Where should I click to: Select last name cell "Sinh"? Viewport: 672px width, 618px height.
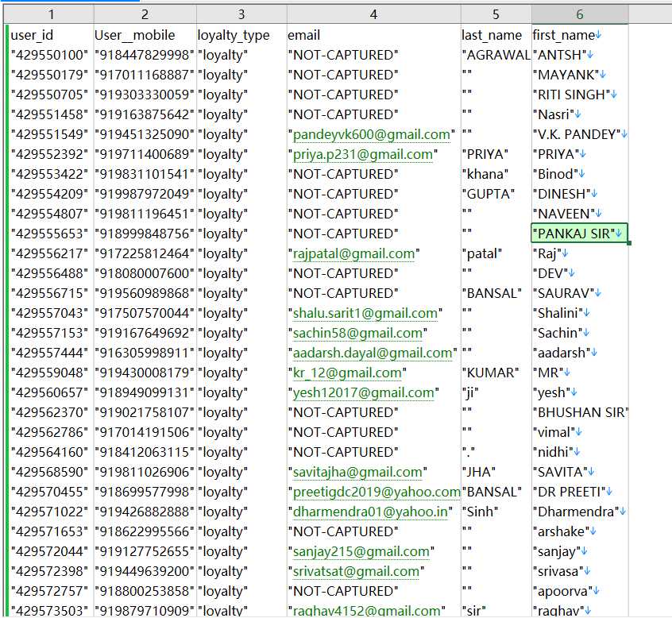click(496, 512)
